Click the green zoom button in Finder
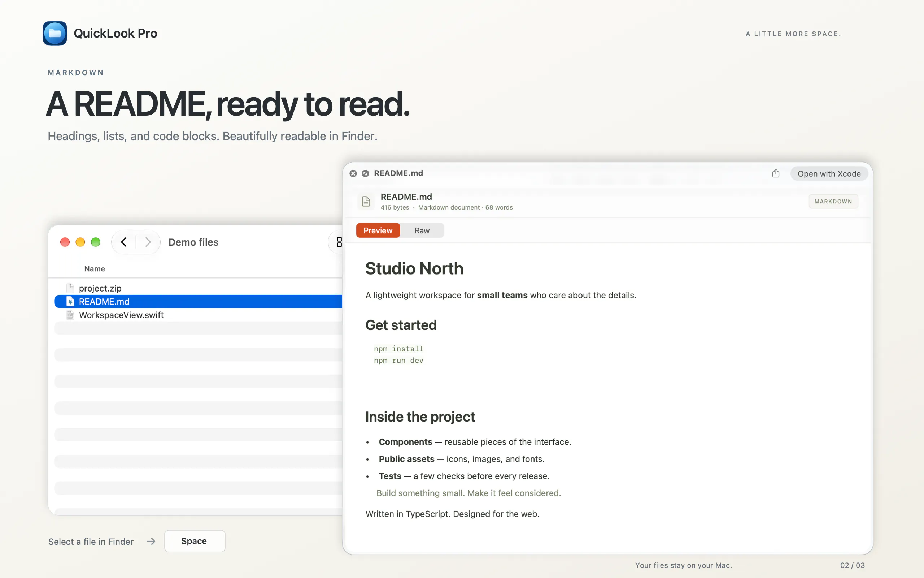 coord(95,242)
